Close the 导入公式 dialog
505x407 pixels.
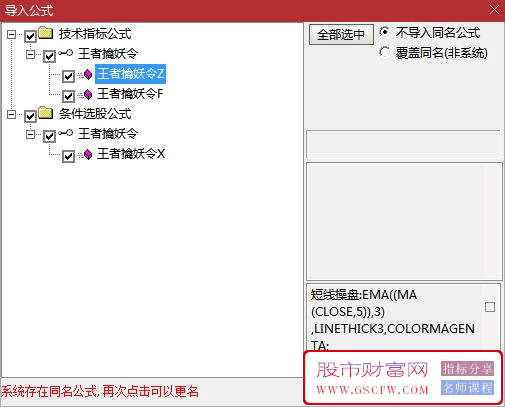494,10
